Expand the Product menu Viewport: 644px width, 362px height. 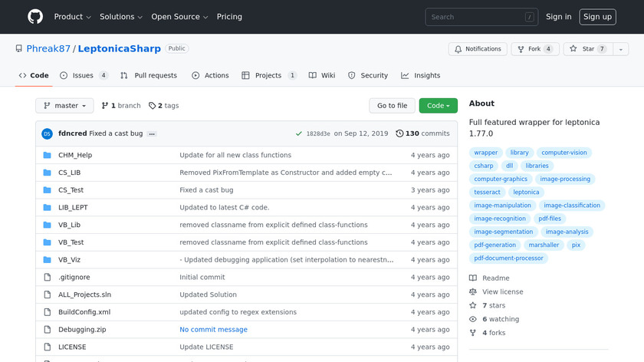(72, 17)
